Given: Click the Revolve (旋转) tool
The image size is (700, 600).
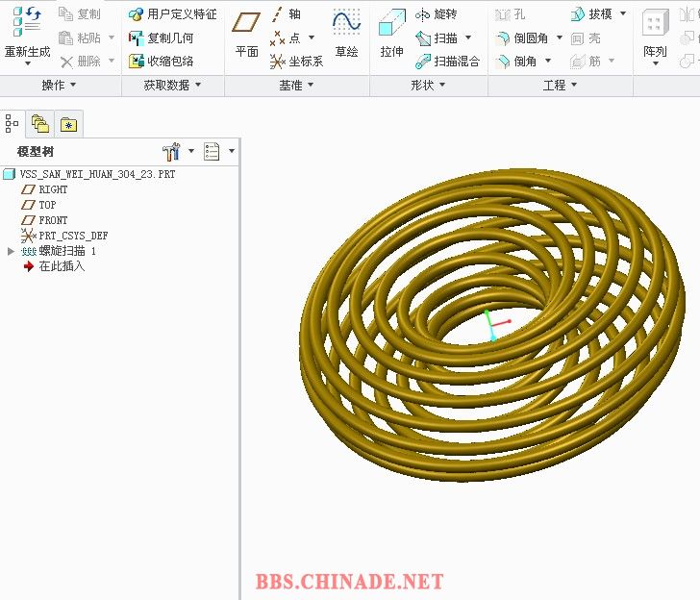Looking at the screenshot, I should coord(436,14).
